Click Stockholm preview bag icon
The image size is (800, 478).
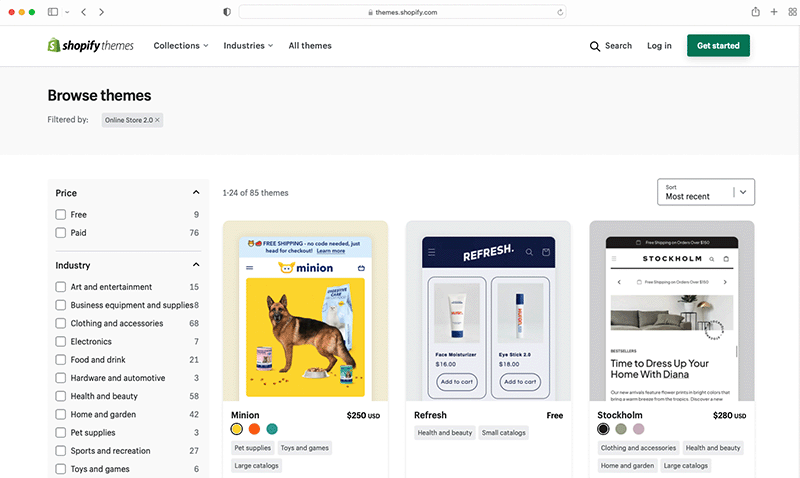pos(726,259)
